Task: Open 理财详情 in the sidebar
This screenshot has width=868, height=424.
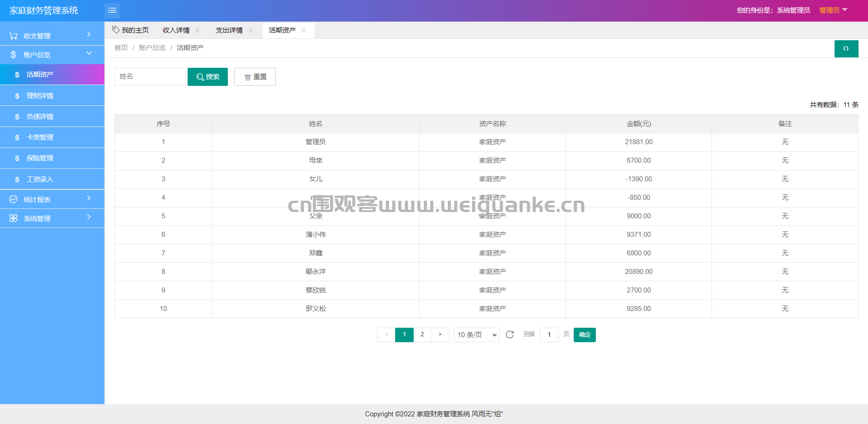Action: click(52, 96)
